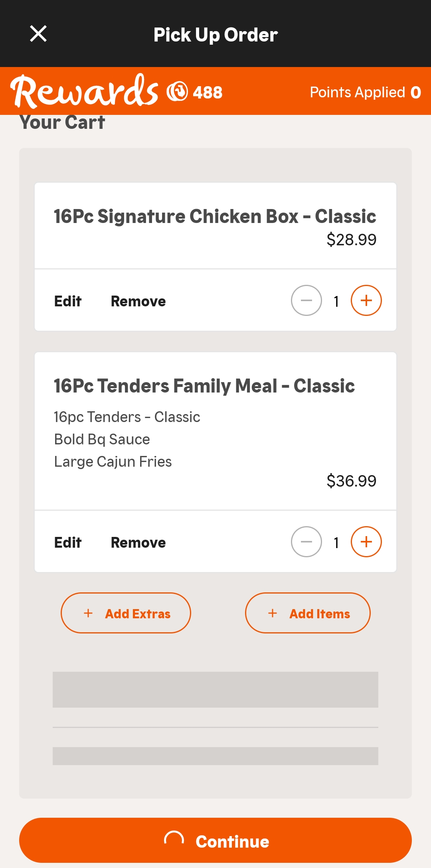The height and width of the screenshot is (868, 431).
Task: Tap the Large Cajun Fries line item
Action: [x=113, y=462]
